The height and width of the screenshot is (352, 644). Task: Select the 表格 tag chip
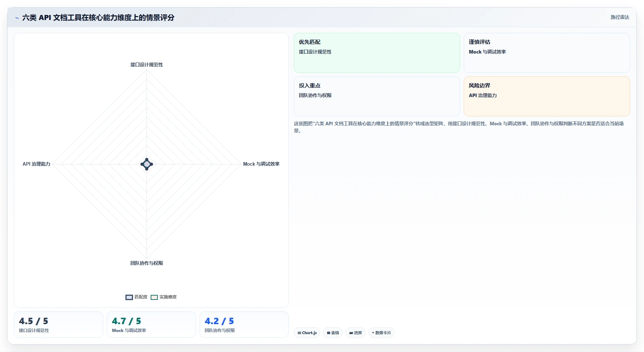333,333
